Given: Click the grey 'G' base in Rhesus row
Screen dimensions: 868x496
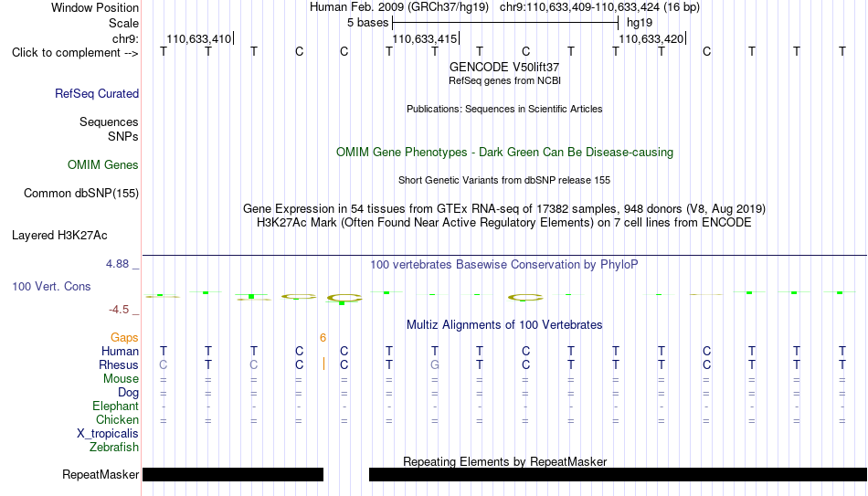Looking at the screenshot, I should point(435,364).
